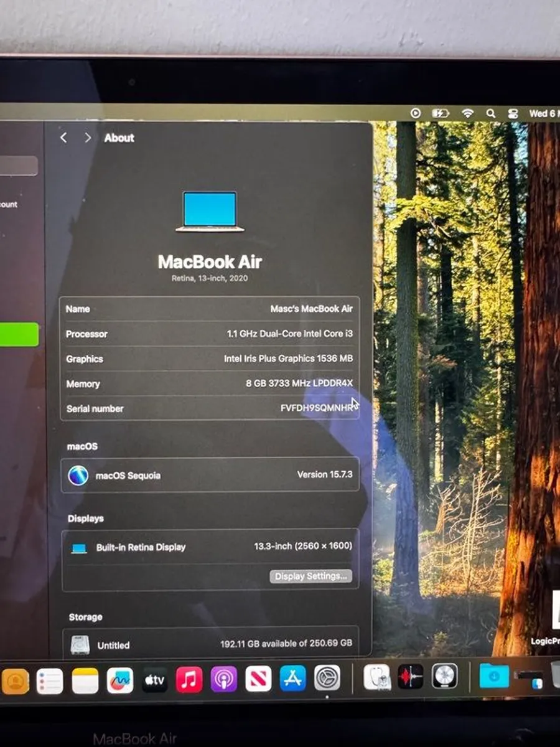Screen dimensions: 560x747
Task: Click the Processor row value
Action: click(x=289, y=334)
